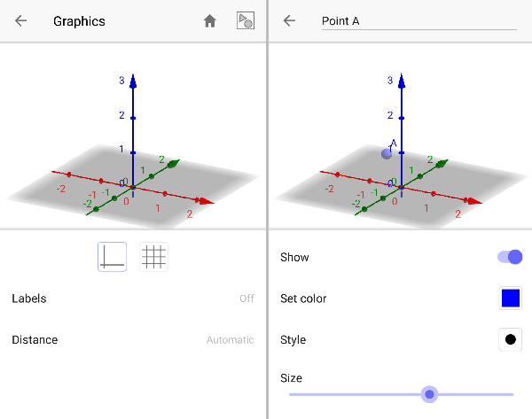Click the home standard view icon

(x=210, y=21)
